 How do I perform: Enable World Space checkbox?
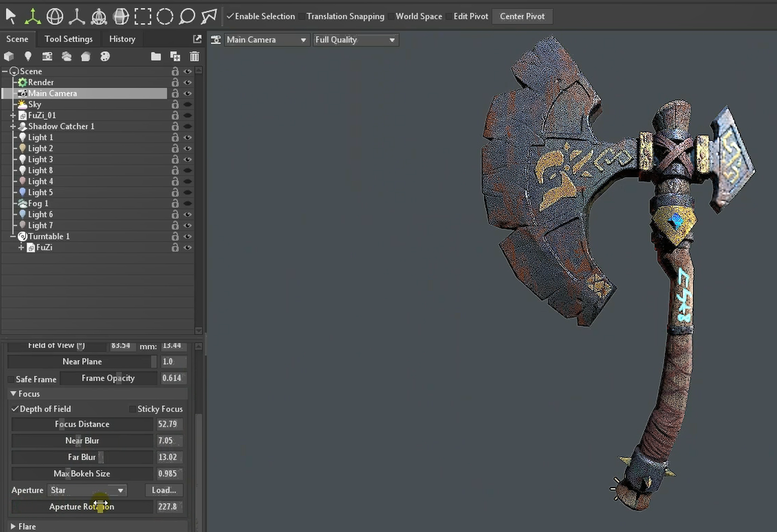point(391,16)
